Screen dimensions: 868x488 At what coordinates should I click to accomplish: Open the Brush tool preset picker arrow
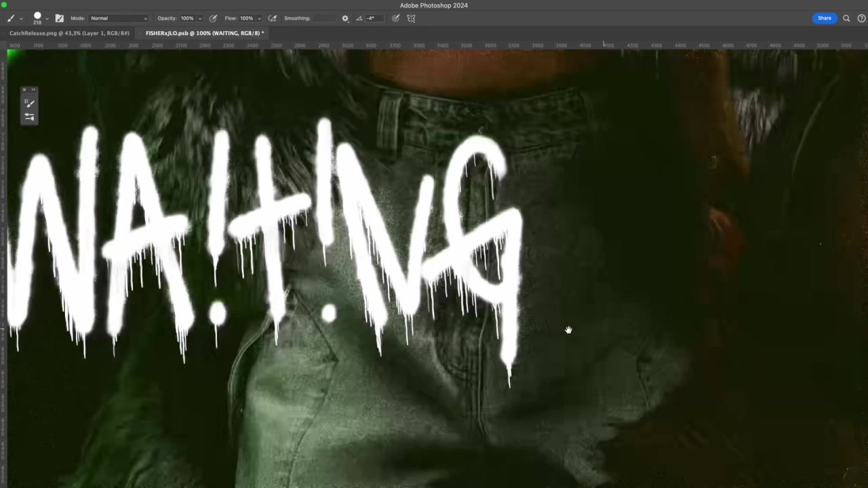pos(21,19)
